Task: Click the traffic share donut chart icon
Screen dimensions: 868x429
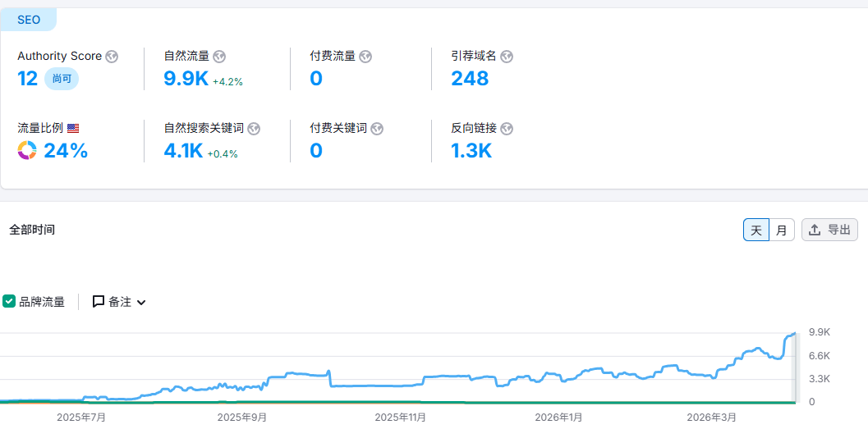Action: [27, 151]
